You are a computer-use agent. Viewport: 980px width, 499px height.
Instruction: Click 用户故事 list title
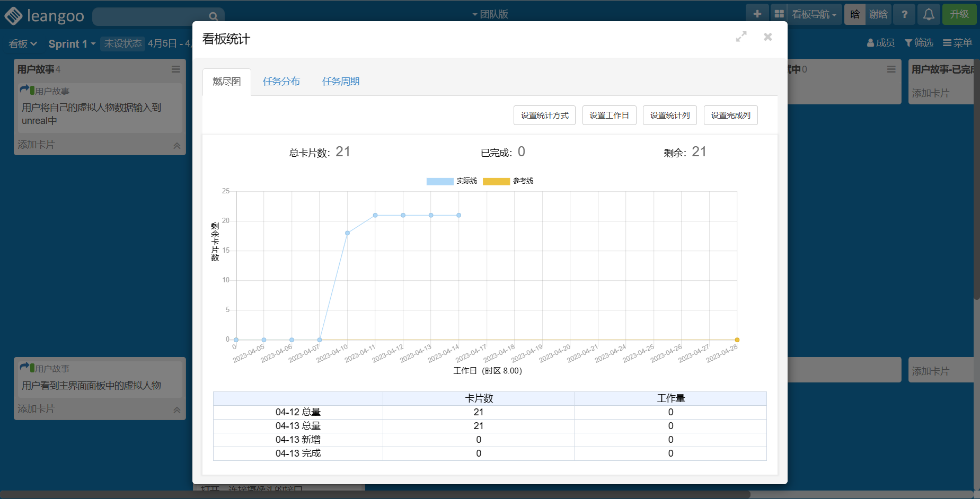pos(36,69)
